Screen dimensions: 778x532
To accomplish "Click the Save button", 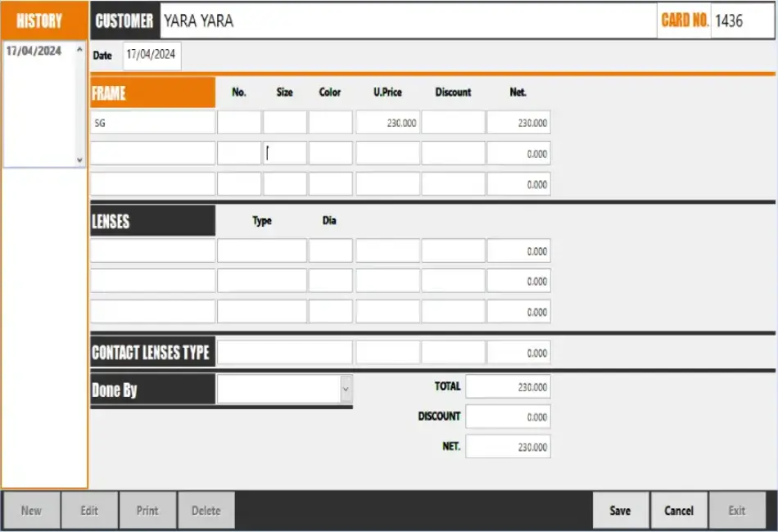I will pos(620,510).
